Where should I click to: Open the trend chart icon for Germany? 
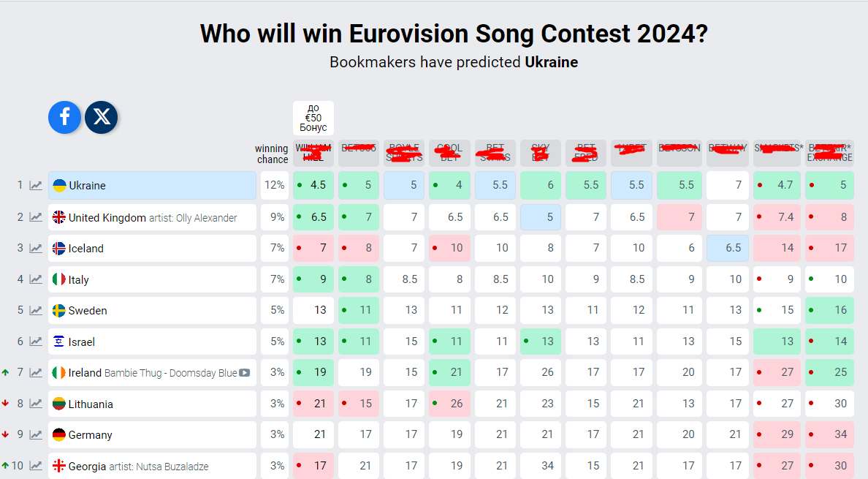point(36,435)
